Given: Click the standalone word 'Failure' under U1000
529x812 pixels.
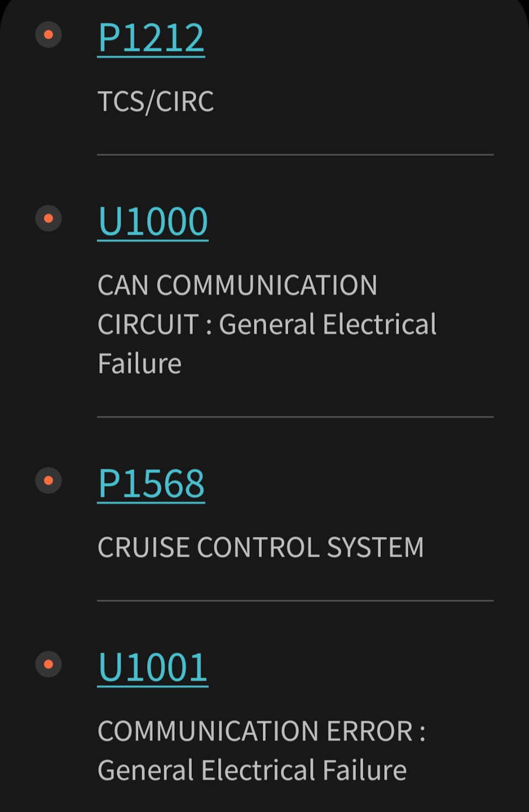Looking at the screenshot, I should point(139,364).
